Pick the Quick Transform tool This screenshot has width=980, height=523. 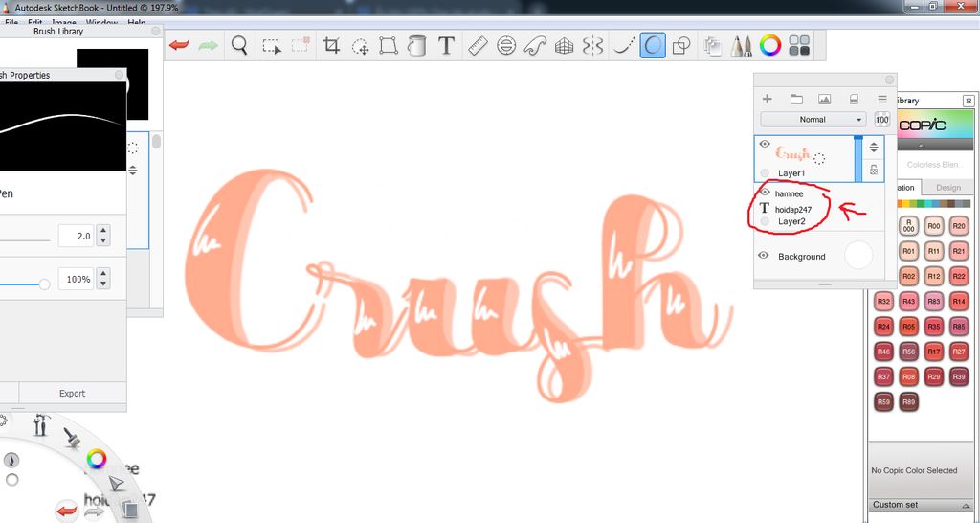click(360, 46)
